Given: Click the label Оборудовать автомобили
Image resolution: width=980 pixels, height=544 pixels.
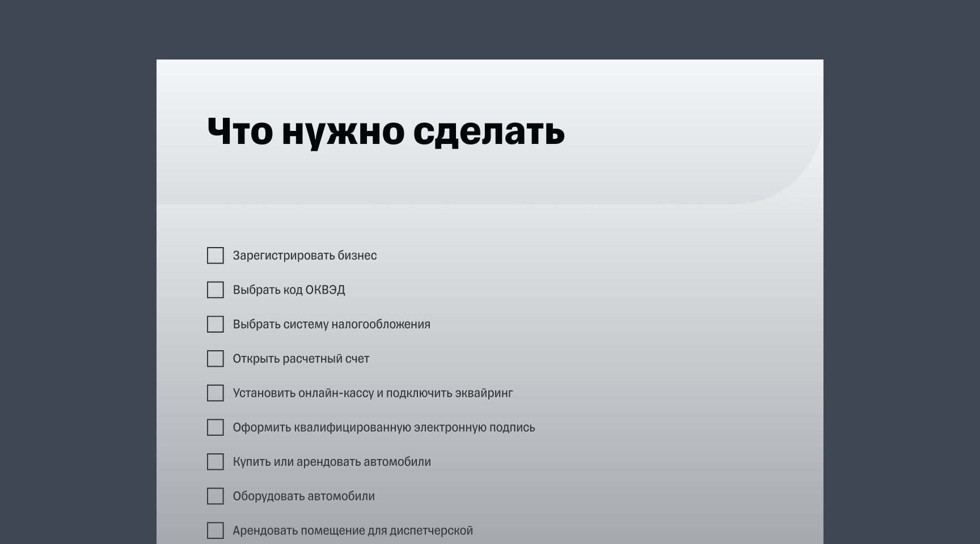Looking at the screenshot, I should point(304,496).
